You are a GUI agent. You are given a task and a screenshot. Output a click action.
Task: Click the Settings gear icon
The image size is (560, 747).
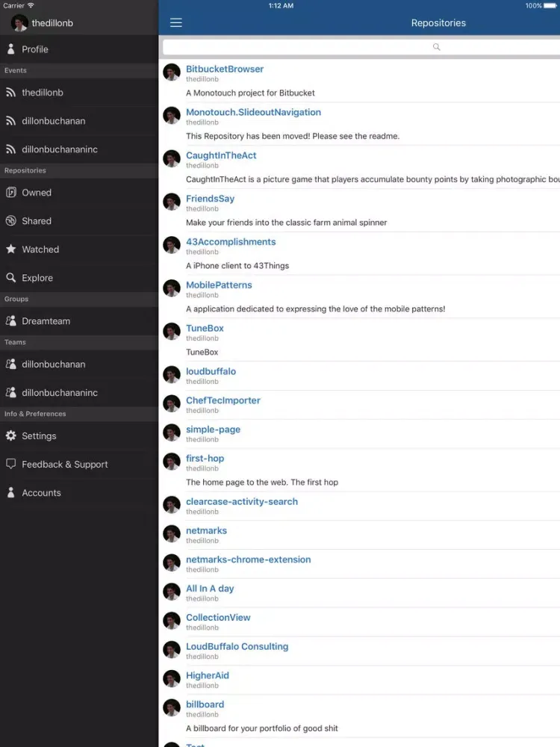11,436
